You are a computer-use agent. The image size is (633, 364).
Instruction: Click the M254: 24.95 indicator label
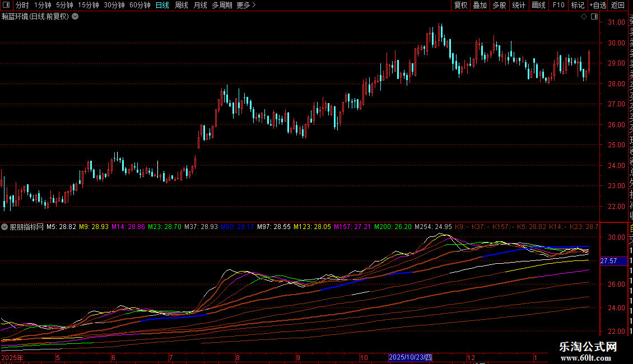433,227
